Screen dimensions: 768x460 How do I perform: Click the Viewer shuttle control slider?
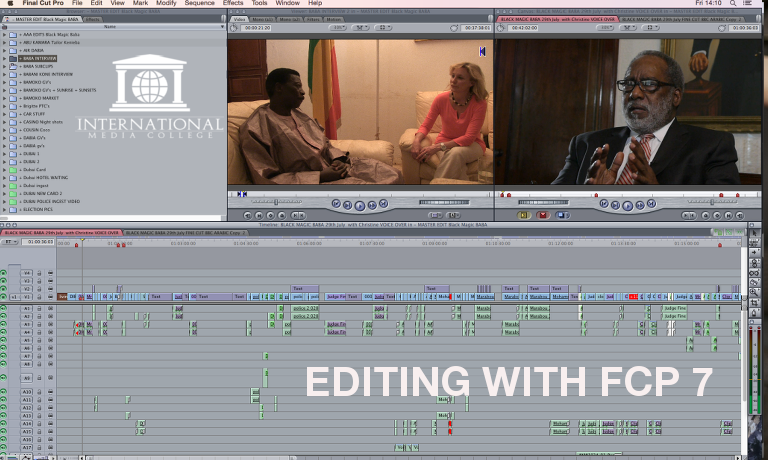pos(276,202)
